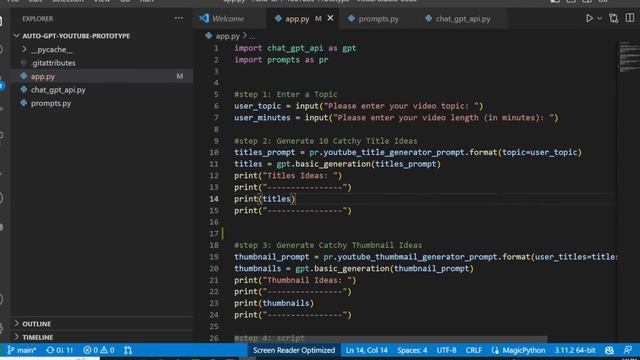The width and height of the screenshot is (640, 360).
Task: Run the Python file with play button
Action: click(x=589, y=18)
